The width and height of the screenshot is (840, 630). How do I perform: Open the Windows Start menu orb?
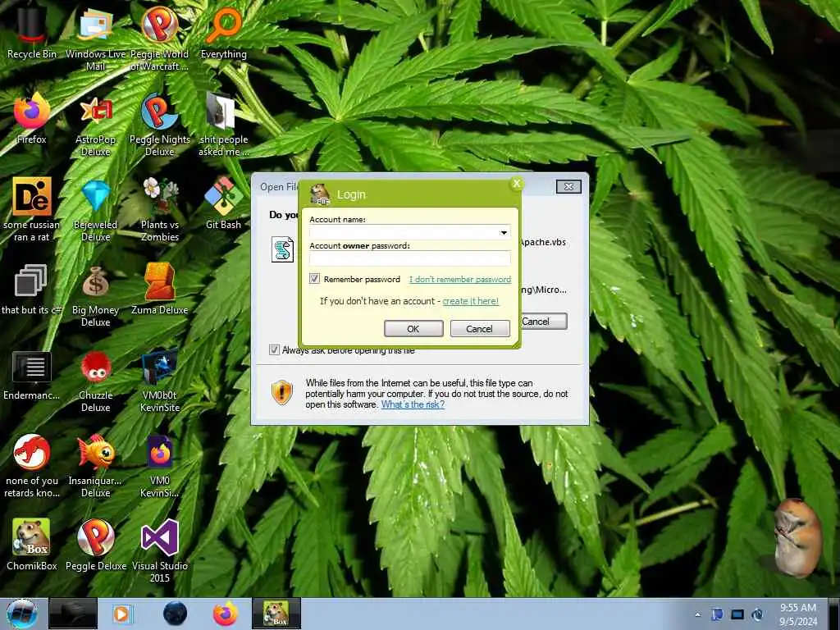coord(22,614)
